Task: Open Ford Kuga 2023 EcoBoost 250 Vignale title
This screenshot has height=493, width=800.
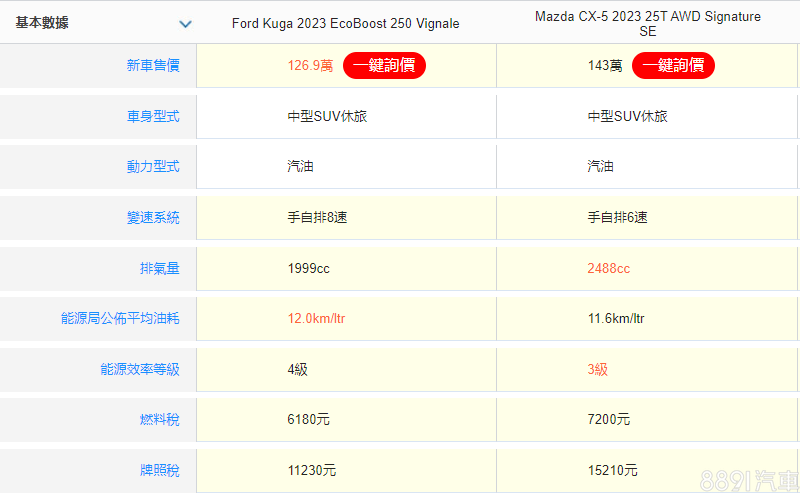Action: tap(346, 23)
